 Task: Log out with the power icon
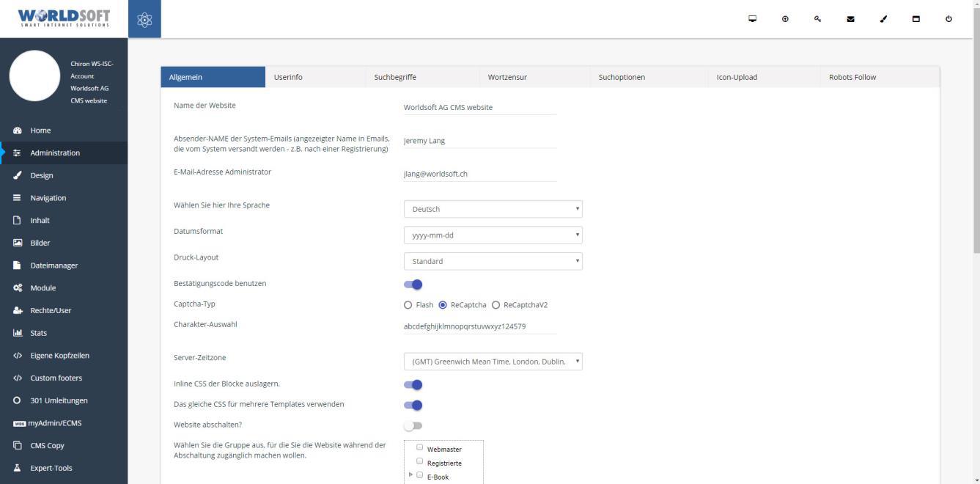pos(948,19)
